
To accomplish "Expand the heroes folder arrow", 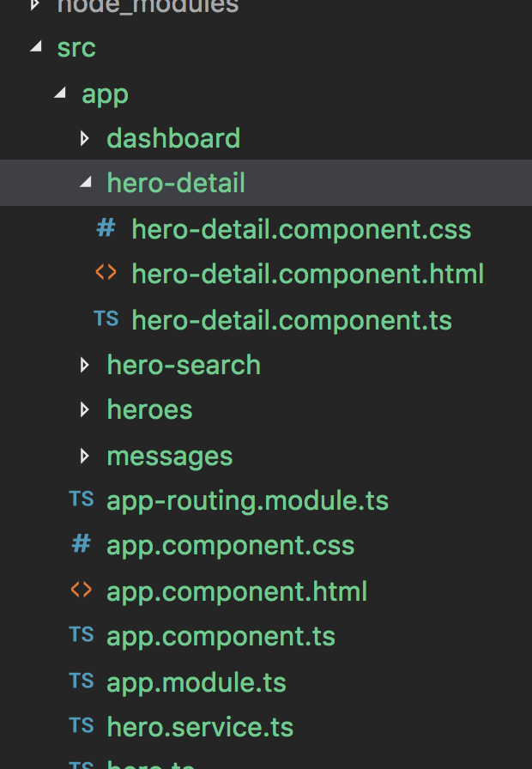I will pyautogui.click(x=84, y=409).
